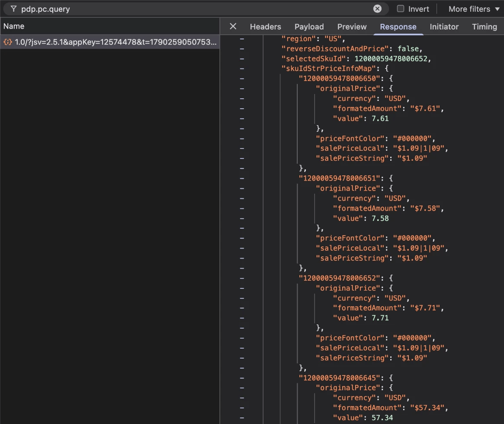Switch to the Preview tab
The image size is (504, 424).
coord(352,27)
